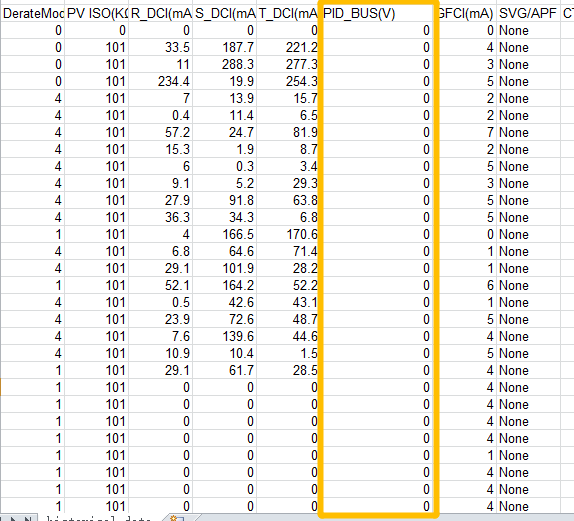574x521 pixels.
Task: Select the PID_BUS(V) column header cell
Action: 377,14
